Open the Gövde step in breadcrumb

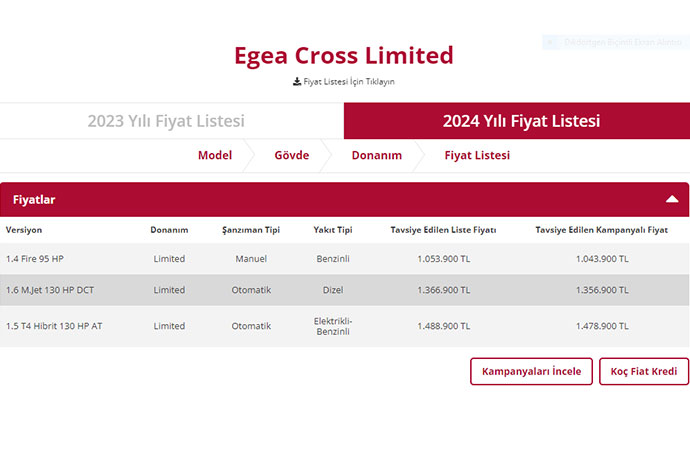291,155
